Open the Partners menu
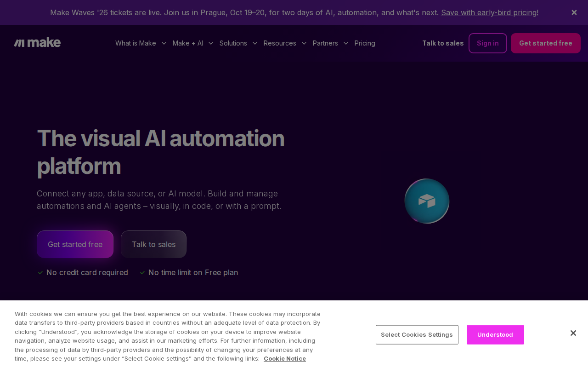Viewport: 588px width, 368px height. pyautogui.click(x=325, y=43)
